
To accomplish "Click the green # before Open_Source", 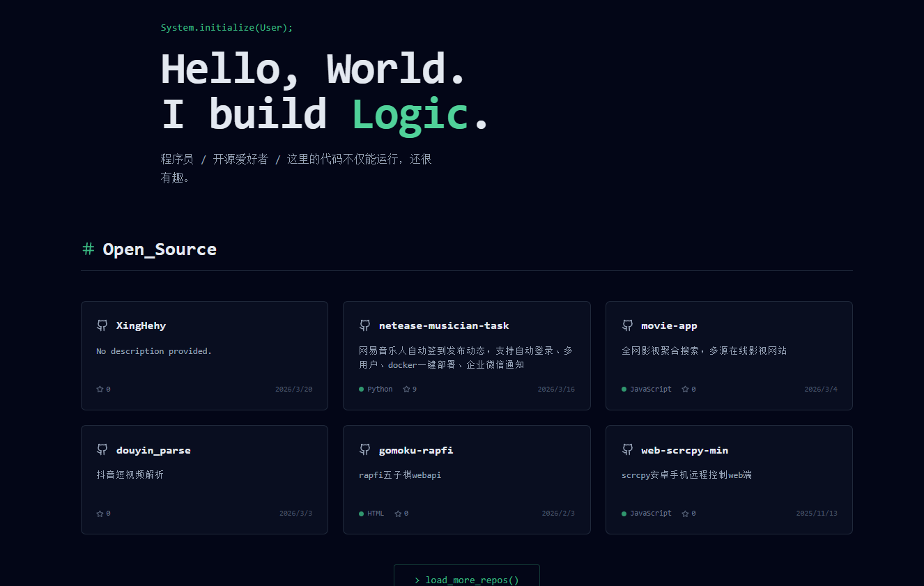I will pos(88,249).
